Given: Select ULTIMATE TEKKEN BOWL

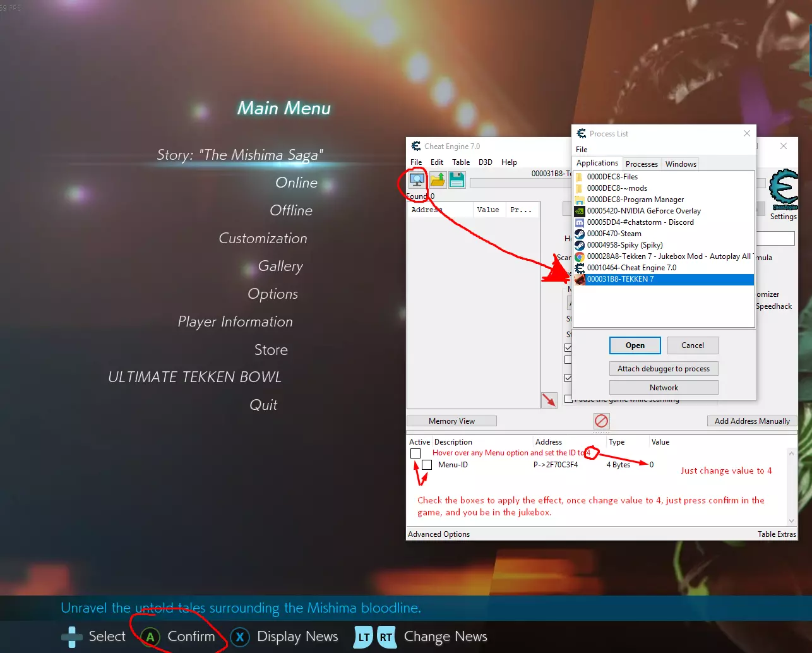Looking at the screenshot, I should click(x=194, y=377).
